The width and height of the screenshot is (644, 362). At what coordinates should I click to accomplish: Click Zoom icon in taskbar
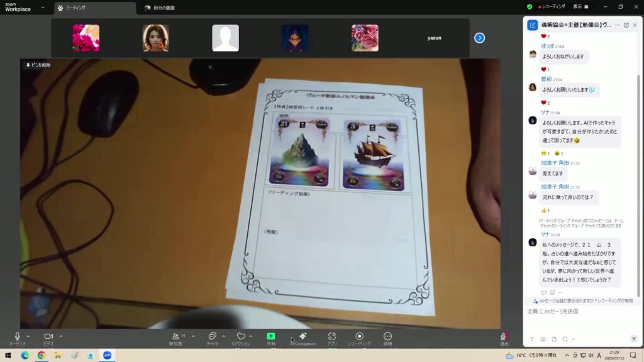click(107, 356)
